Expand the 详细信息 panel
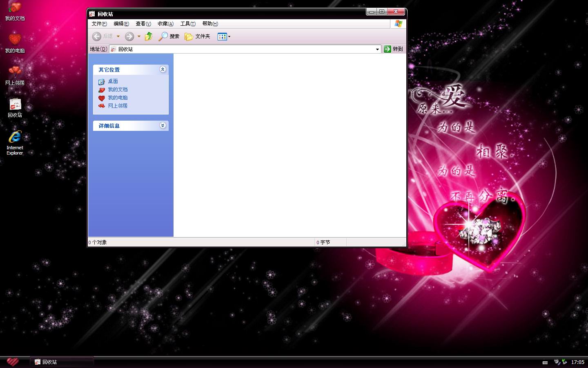This screenshot has height=368, width=588. (x=163, y=126)
